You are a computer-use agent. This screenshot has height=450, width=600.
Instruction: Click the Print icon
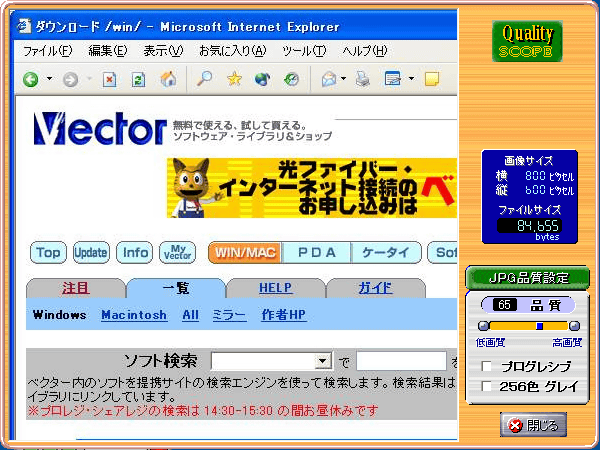coord(362,79)
